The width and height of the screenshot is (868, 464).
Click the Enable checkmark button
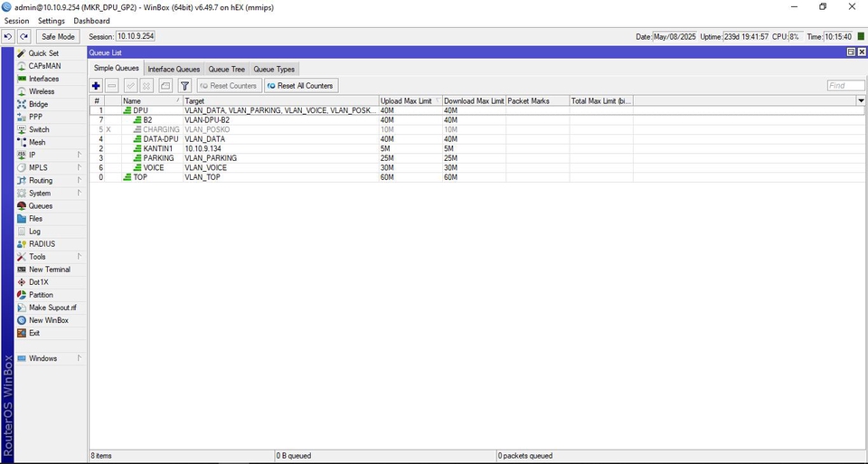click(130, 86)
